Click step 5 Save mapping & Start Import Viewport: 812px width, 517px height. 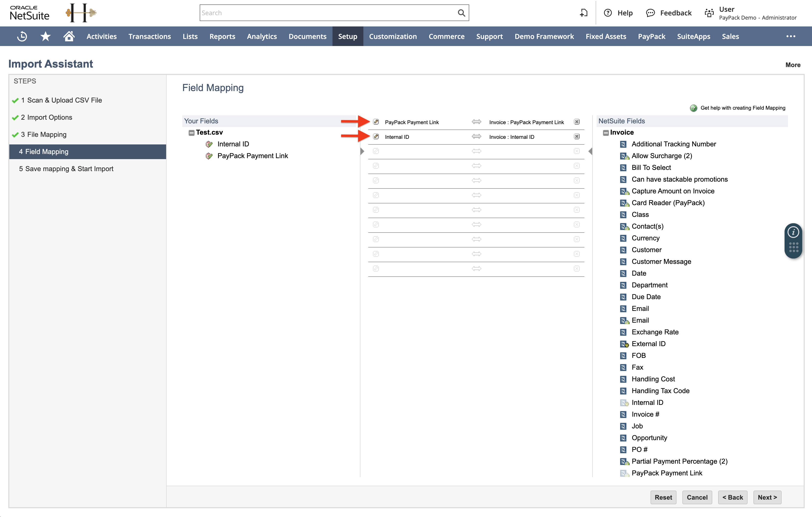[66, 169]
